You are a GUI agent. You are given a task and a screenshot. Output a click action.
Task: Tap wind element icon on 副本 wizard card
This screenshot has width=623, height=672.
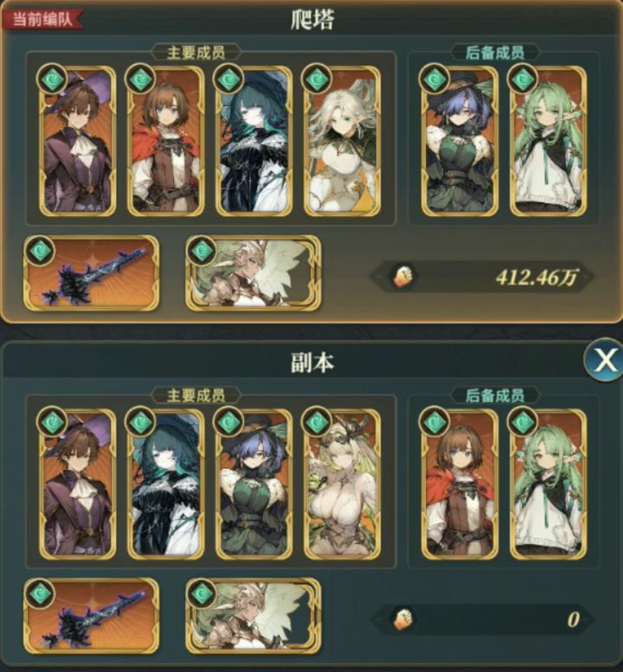[52, 422]
